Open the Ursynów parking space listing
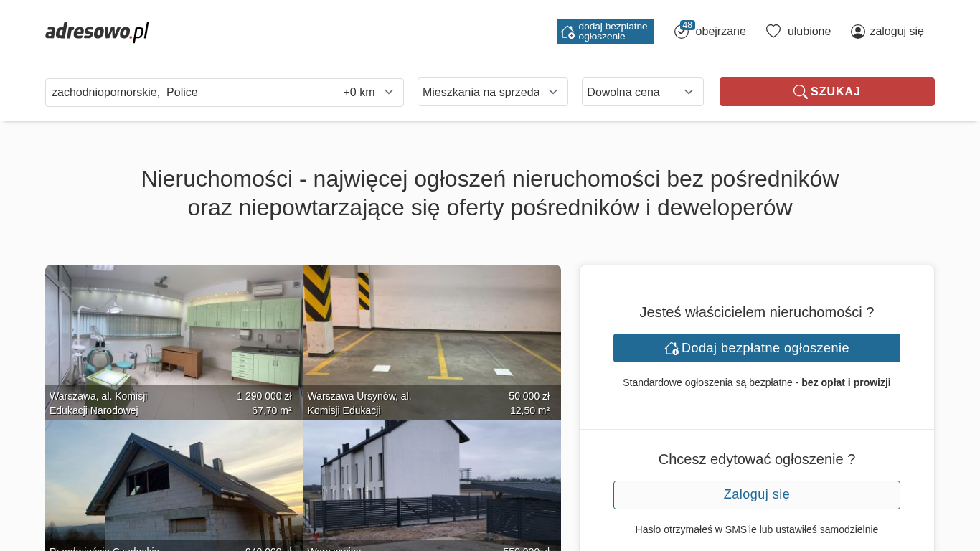Screen dimensions: 980x551 [432, 330]
